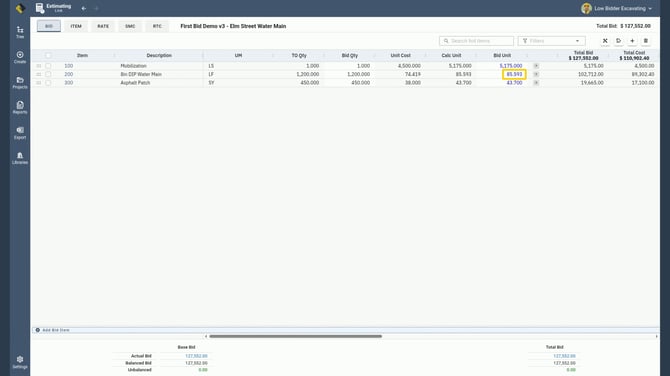Open the Libraries section in sidebar

(x=20, y=158)
